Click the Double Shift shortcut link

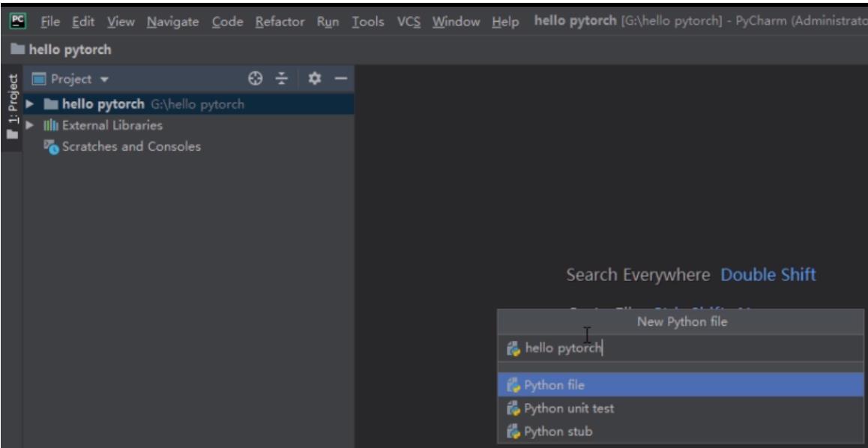point(768,275)
